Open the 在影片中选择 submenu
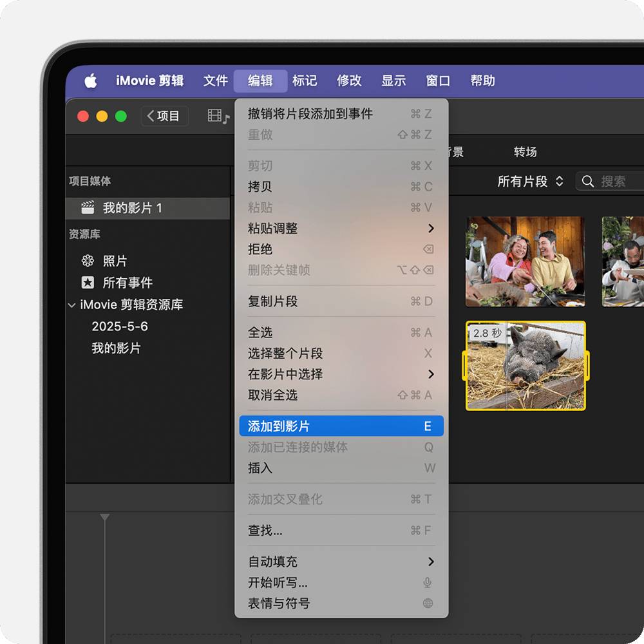The width and height of the screenshot is (644, 644). (341, 374)
